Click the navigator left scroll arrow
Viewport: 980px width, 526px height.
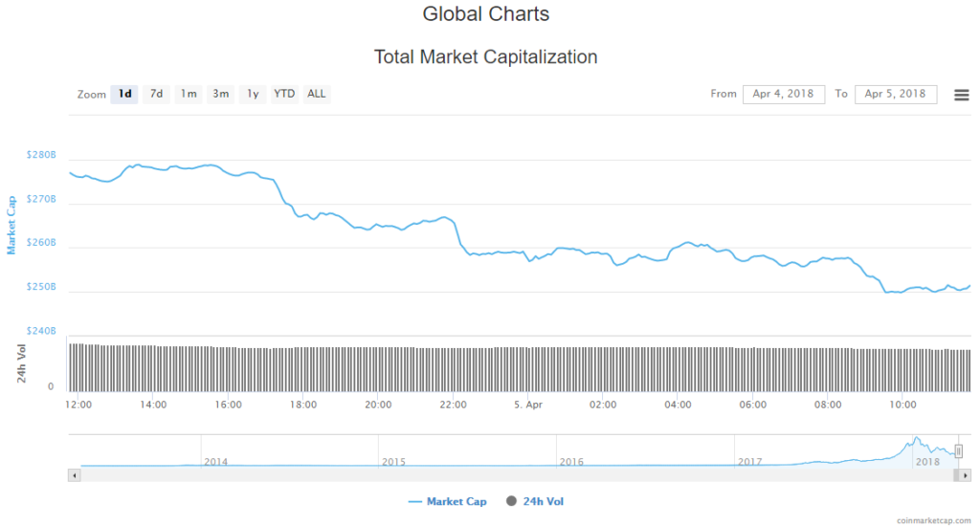[x=73, y=474]
